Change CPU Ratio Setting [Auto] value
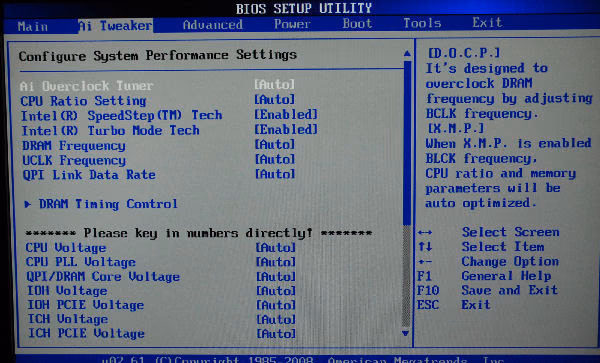This screenshot has height=363, width=600. tap(275, 99)
